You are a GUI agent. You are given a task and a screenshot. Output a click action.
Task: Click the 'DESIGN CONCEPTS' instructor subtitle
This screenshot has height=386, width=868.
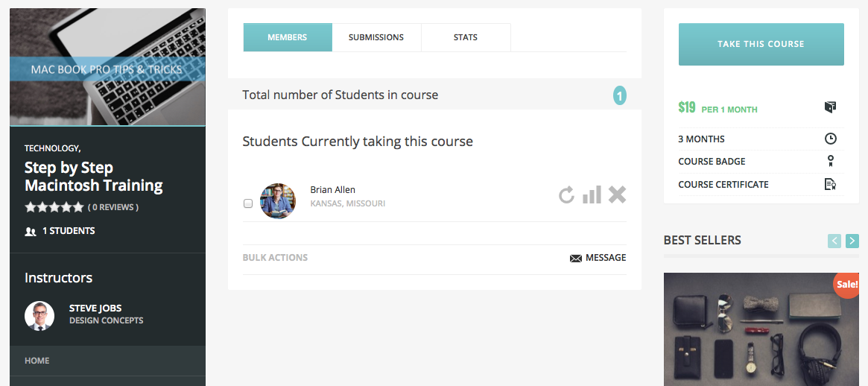pyautogui.click(x=107, y=320)
